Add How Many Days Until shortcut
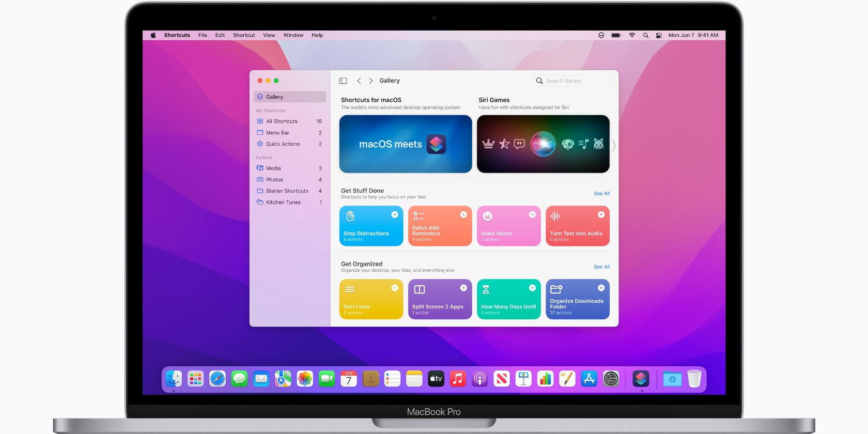 pos(532,288)
